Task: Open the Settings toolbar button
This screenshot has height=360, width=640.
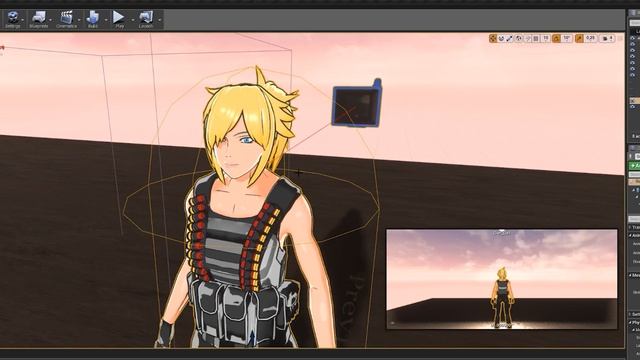Action: pyautogui.click(x=12, y=19)
